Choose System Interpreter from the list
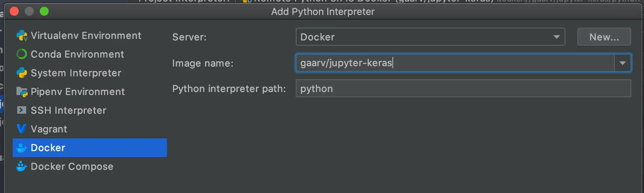 (76, 73)
